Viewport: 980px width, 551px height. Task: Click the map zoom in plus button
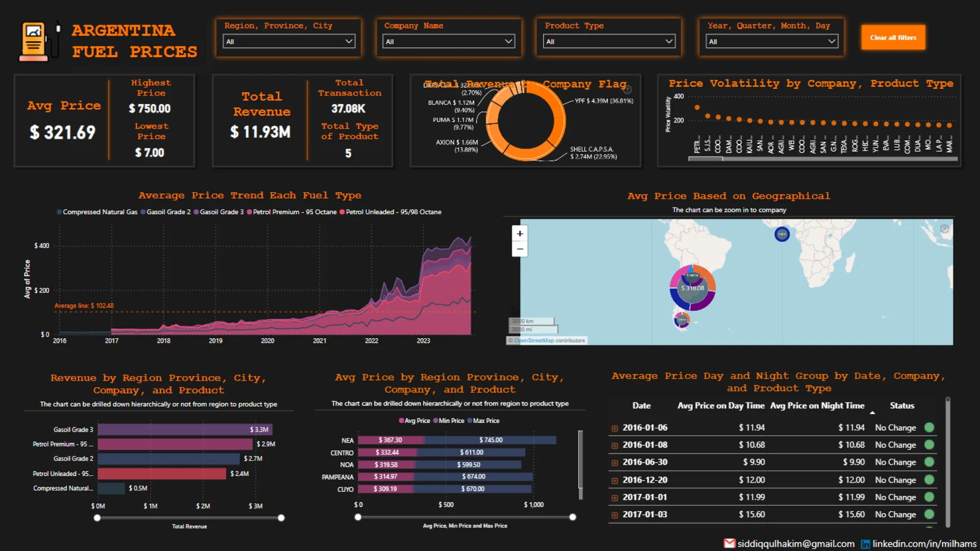(520, 234)
